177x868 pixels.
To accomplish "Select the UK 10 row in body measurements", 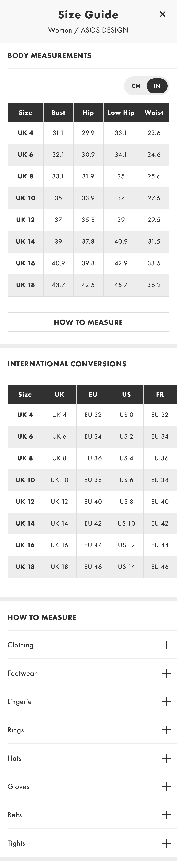I will click(x=26, y=198).
